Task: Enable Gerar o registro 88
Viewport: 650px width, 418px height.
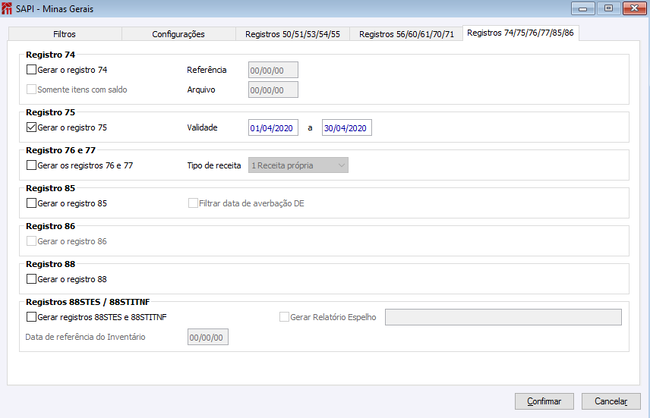Action: pos(31,279)
